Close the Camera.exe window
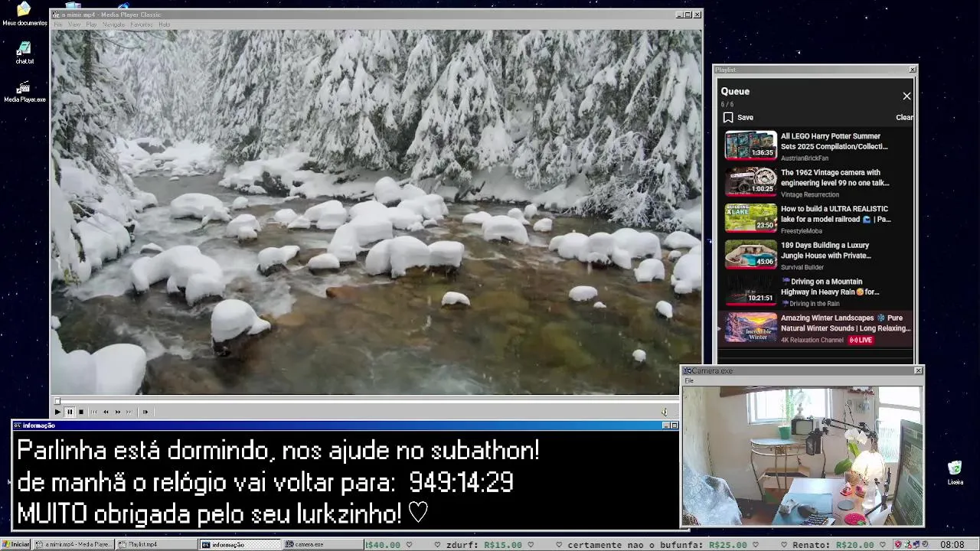 (x=918, y=370)
